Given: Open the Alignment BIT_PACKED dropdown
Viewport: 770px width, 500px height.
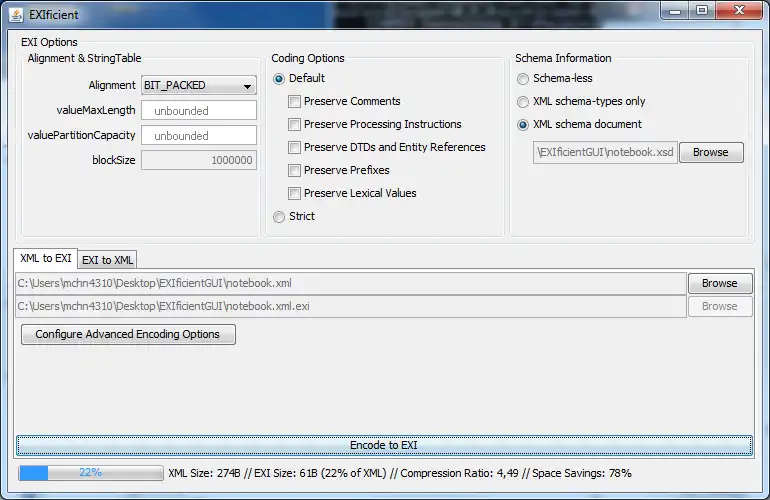Looking at the screenshot, I should coord(198,85).
